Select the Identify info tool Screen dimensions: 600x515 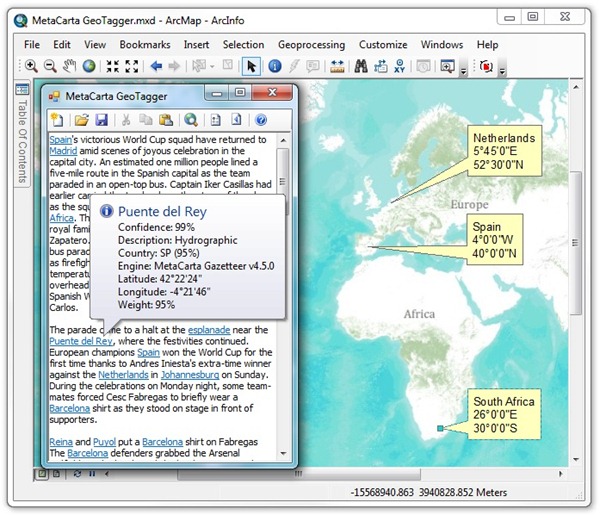[274, 67]
